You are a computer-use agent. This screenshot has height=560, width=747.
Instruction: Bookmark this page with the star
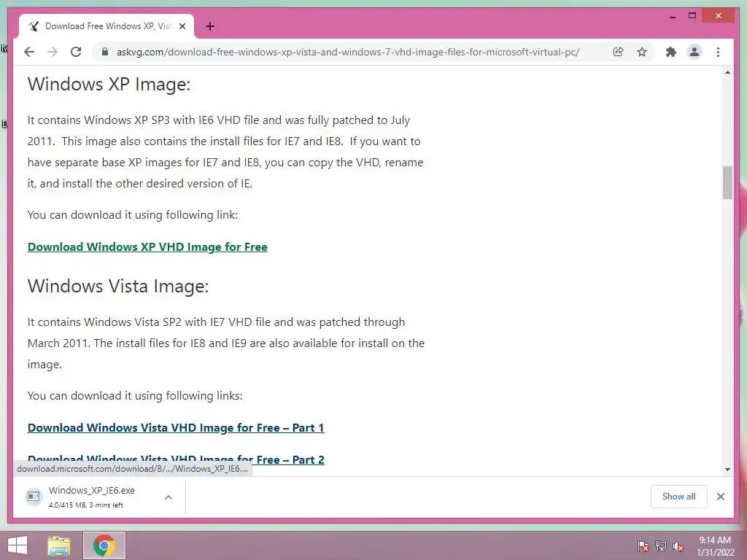642,52
